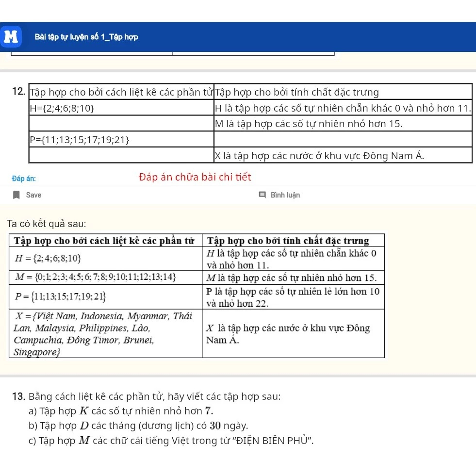This screenshot has width=476, height=476.
Task: Click the H={2;4;6;8;10} cell in question table
Action: click(x=121, y=108)
